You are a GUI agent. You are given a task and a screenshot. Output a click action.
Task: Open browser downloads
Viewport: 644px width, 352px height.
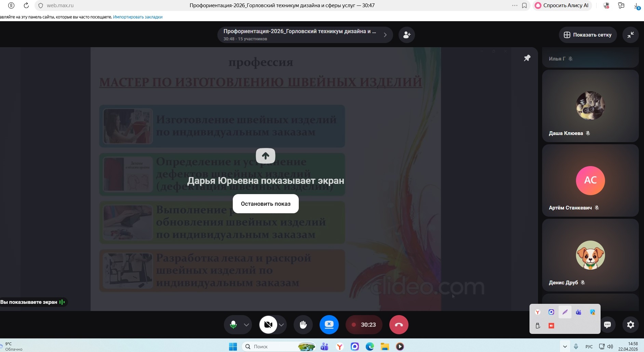(637, 6)
